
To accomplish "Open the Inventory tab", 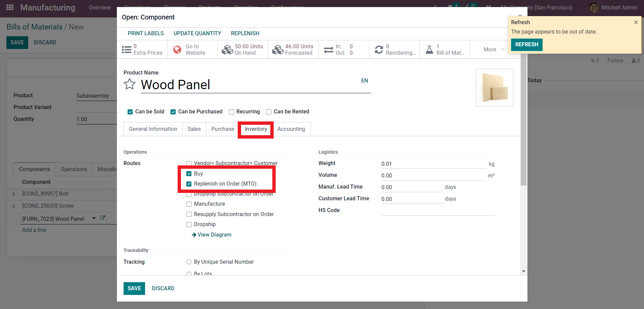I will pos(256,129).
